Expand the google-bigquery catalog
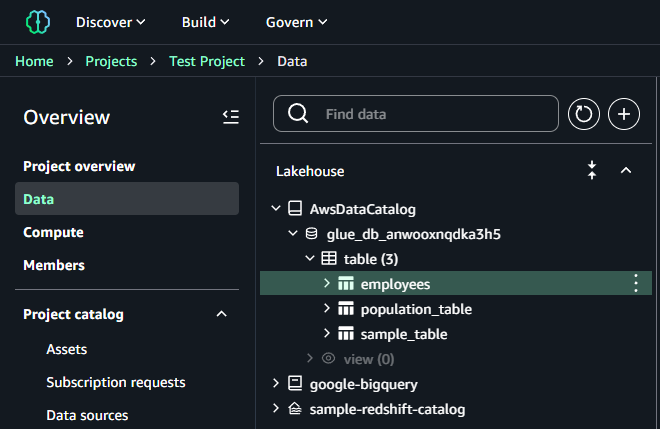This screenshot has height=429, width=660. pyautogui.click(x=276, y=383)
